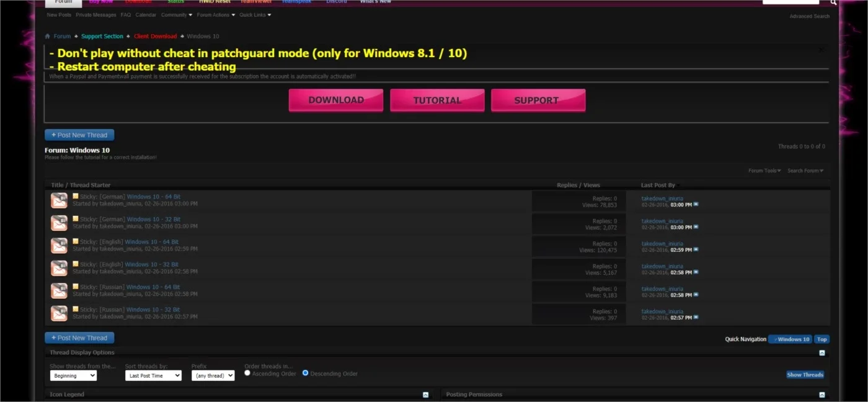Switch to the Forum tab
Screen dimensions: 868x402
pyautogui.click(x=63, y=2)
